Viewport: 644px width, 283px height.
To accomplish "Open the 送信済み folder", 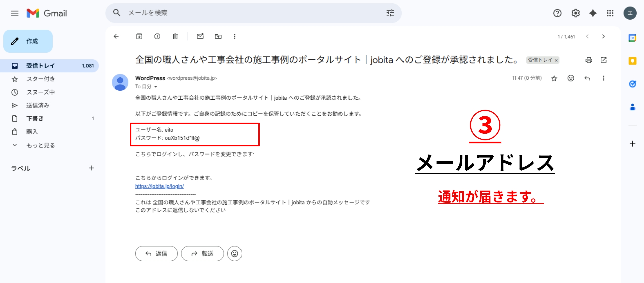I will tap(38, 105).
